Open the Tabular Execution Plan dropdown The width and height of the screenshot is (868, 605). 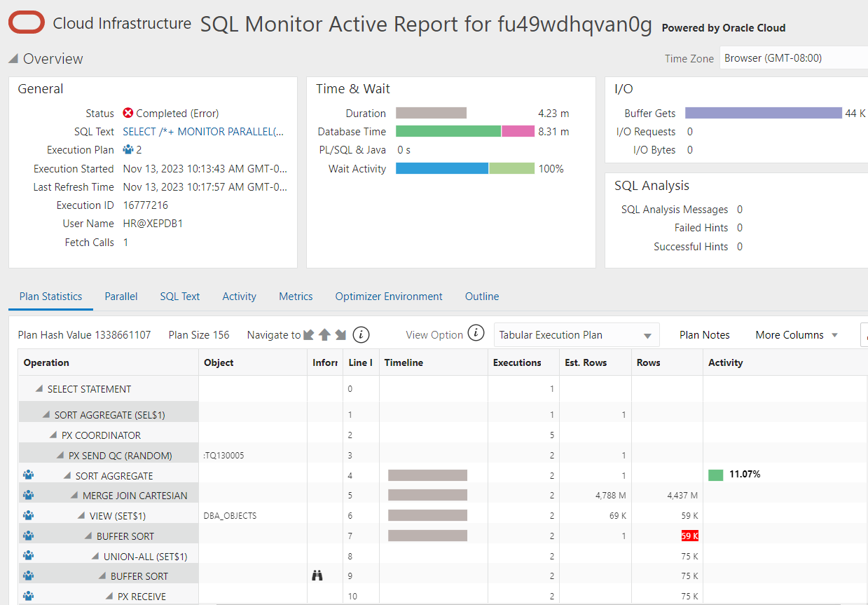pos(577,335)
